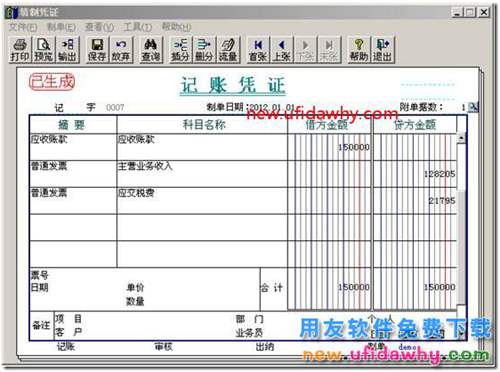The image size is (500, 372).
Task: Go to next voucher 下张
Action: pos(305,50)
